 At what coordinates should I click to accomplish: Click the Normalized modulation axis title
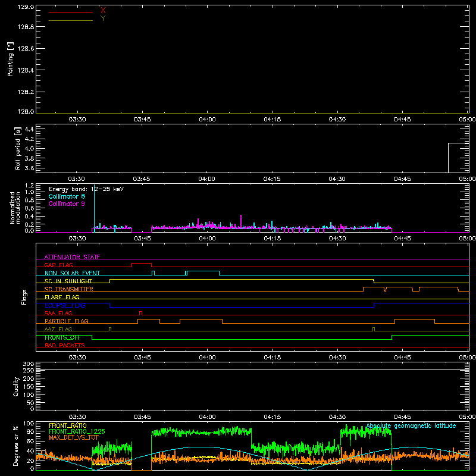[x=15, y=208]
